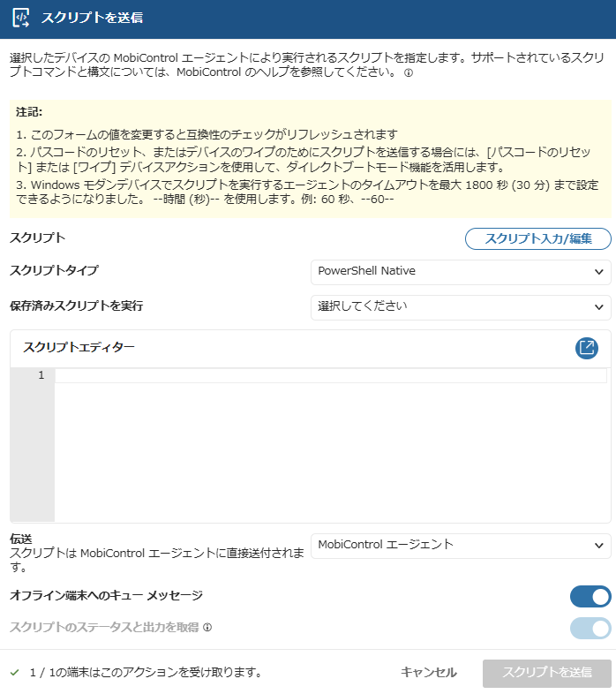616x694 pixels.
Task: Click note 3 about Windows モダンデバイス timeout
Action: pos(307,192)
